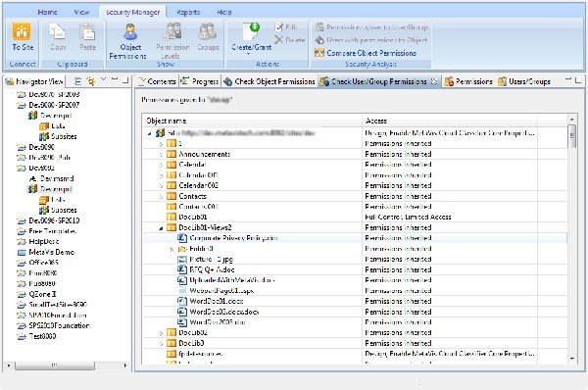
Task: Click the permissions table scroll-down arrow
Action: (x=572, y=359)
